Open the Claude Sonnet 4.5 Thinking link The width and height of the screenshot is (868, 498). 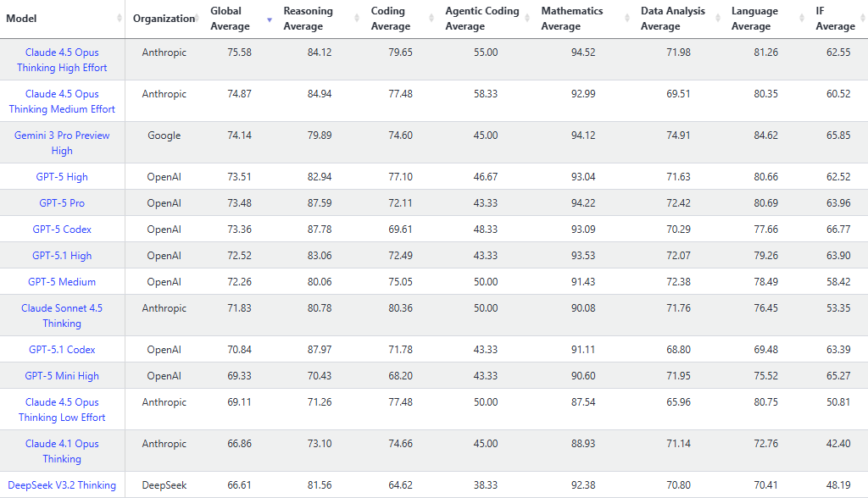61,315
